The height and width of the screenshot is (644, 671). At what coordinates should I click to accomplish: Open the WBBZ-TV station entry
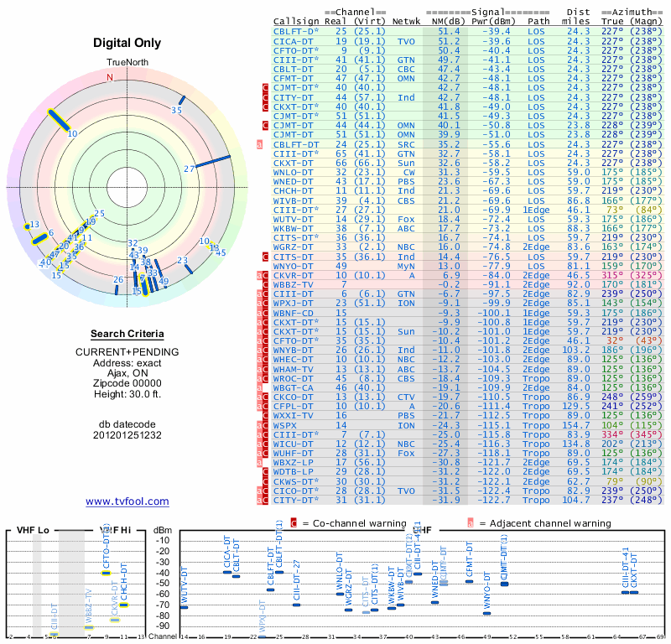(x=294, y=284)
